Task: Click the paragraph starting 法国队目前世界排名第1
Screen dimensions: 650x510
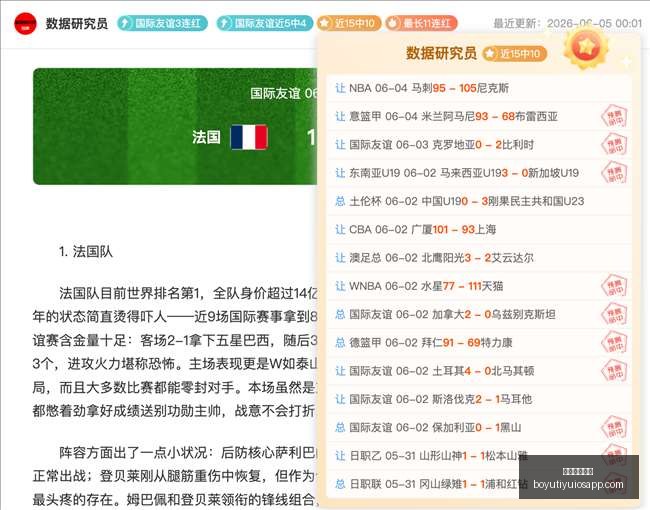Action: [175, 352]
